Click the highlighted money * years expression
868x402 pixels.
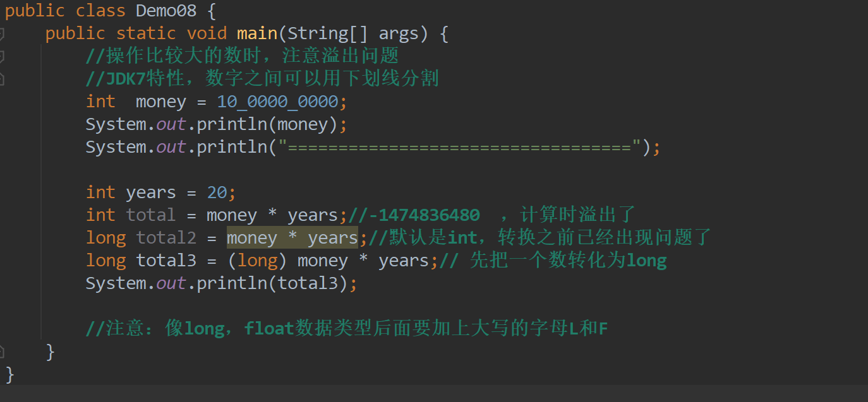[x=292, y=238]
